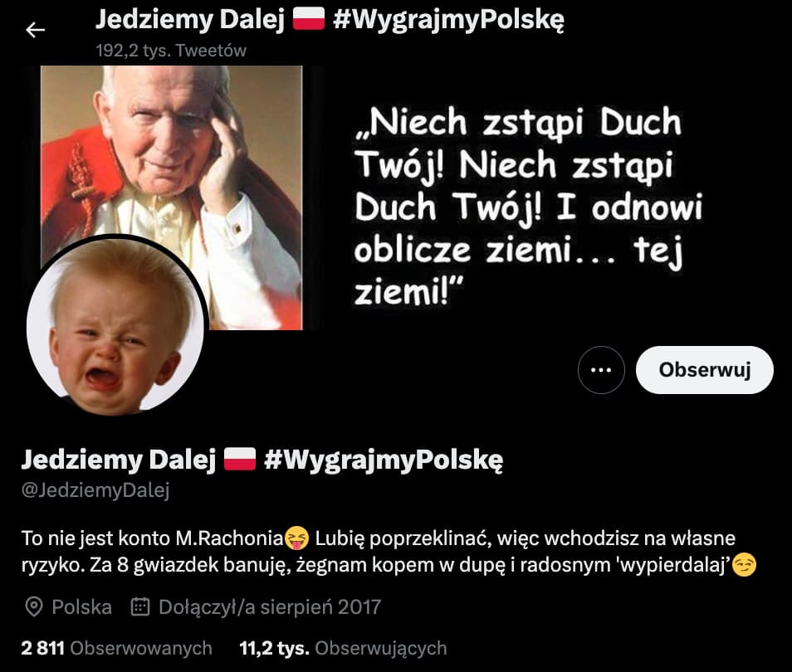
Task: Click the 192,2 tys. Tweetów count
Action: tap(171, 51)
